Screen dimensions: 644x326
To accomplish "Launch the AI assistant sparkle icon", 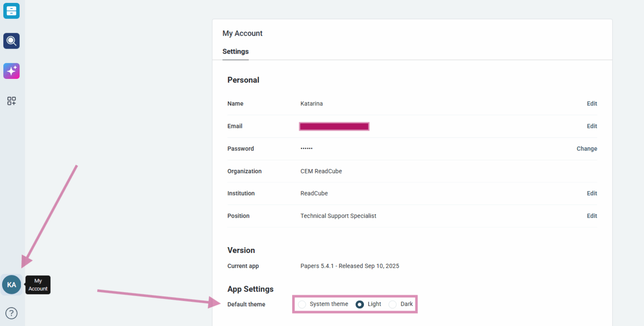I will click(x=11, y=71).
